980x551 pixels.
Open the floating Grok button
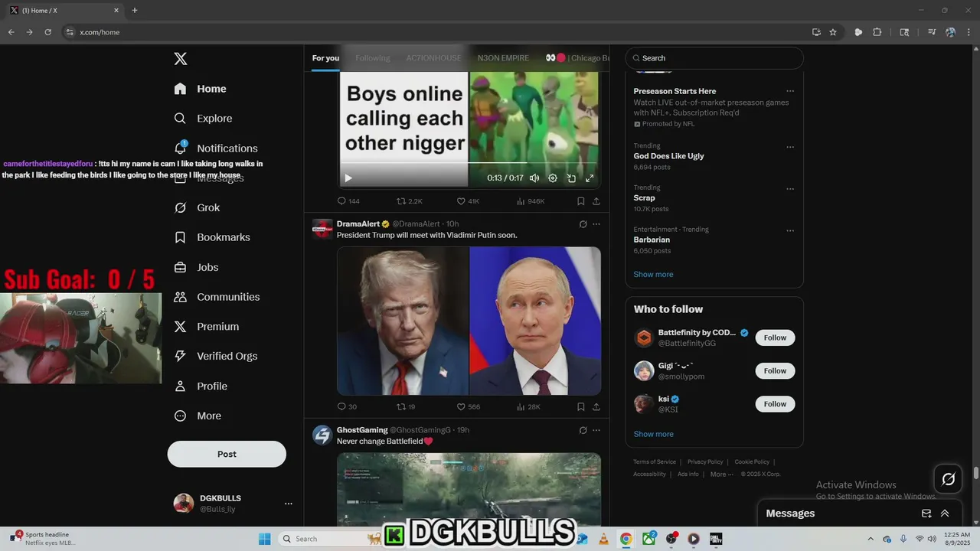948,479
